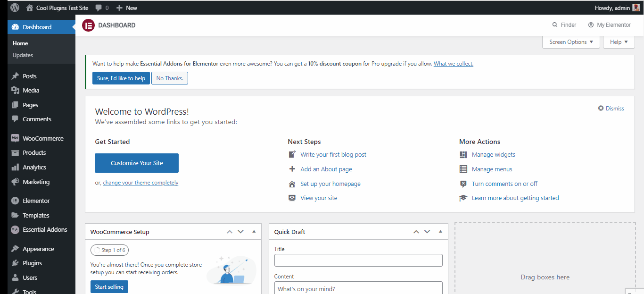Click the eye icon beside View your site
This screenshot has height=294, width=644.
click(292, 198)
